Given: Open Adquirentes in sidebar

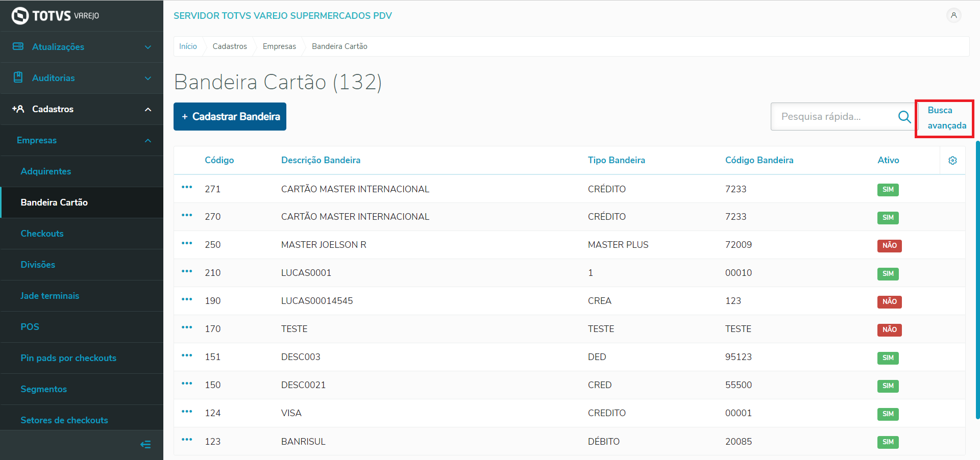Looking at the screenshot, I should pyautogui.click(x=82, y=171).
